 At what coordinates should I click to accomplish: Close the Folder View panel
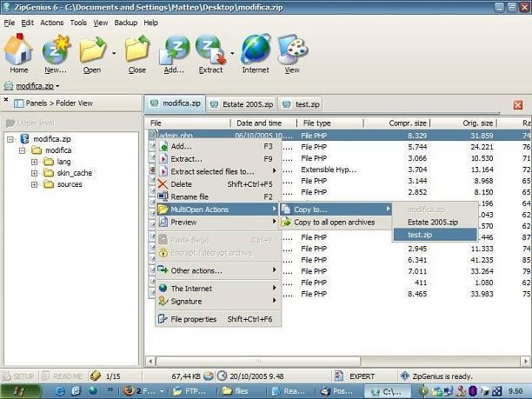coord(6,99)
